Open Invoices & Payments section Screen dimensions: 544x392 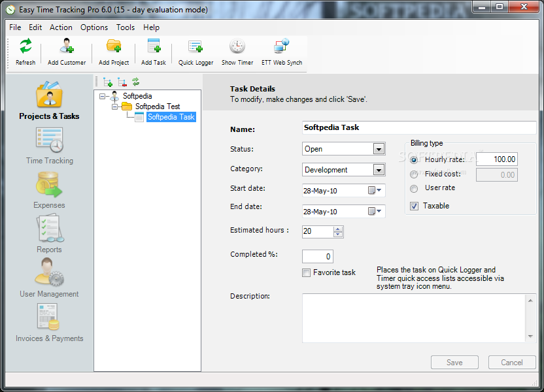(49, 323)
